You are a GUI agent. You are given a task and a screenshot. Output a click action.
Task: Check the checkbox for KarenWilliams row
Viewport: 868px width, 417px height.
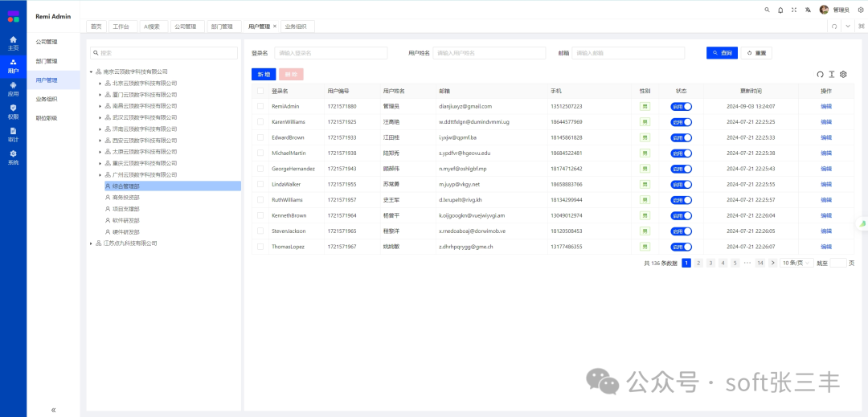(260, 122)
